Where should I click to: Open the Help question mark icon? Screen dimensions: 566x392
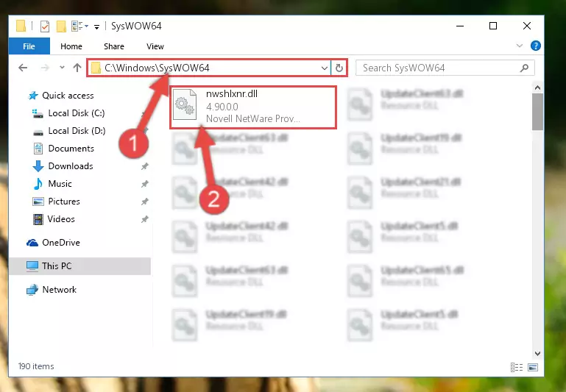(535, 46)
